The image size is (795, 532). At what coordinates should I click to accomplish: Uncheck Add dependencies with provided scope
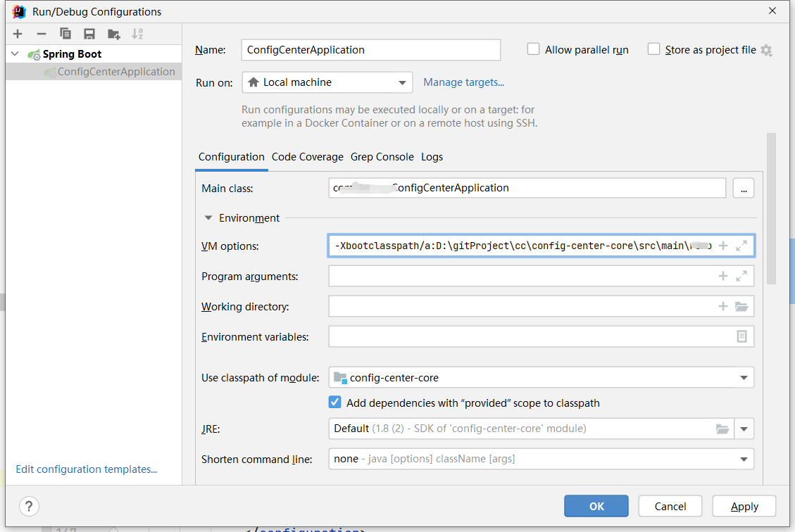[334, 403]
